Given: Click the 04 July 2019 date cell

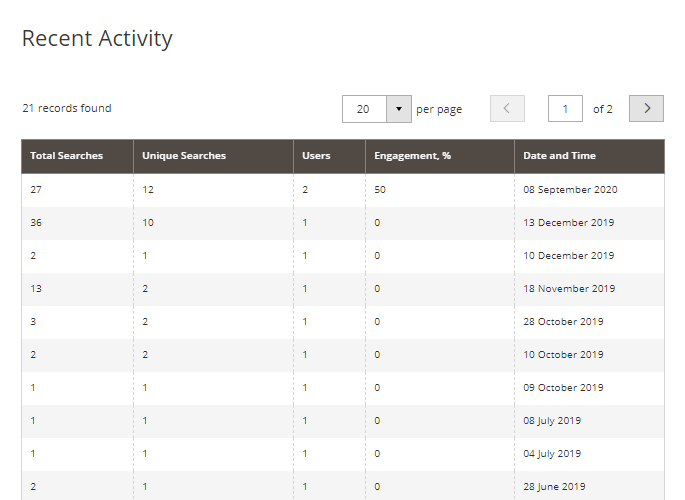Looking at the screenshot, I should pyautogui.click(x=552, y=454).
